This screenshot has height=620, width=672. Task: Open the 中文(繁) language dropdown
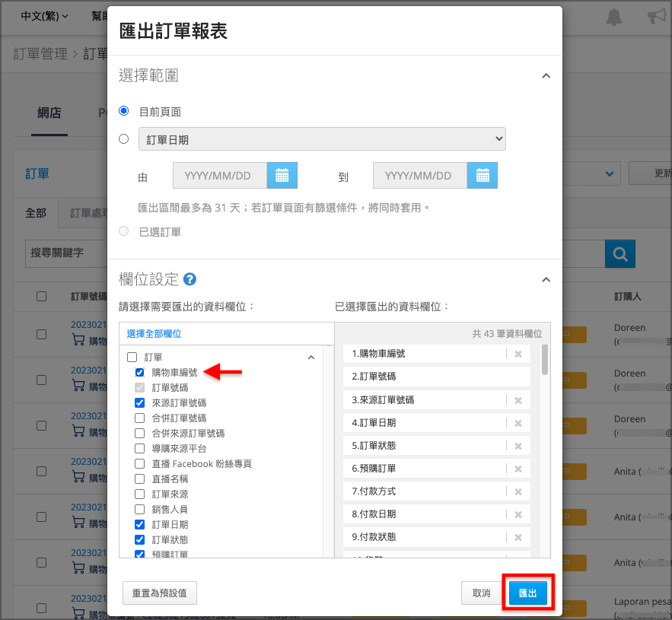[44, 16]
